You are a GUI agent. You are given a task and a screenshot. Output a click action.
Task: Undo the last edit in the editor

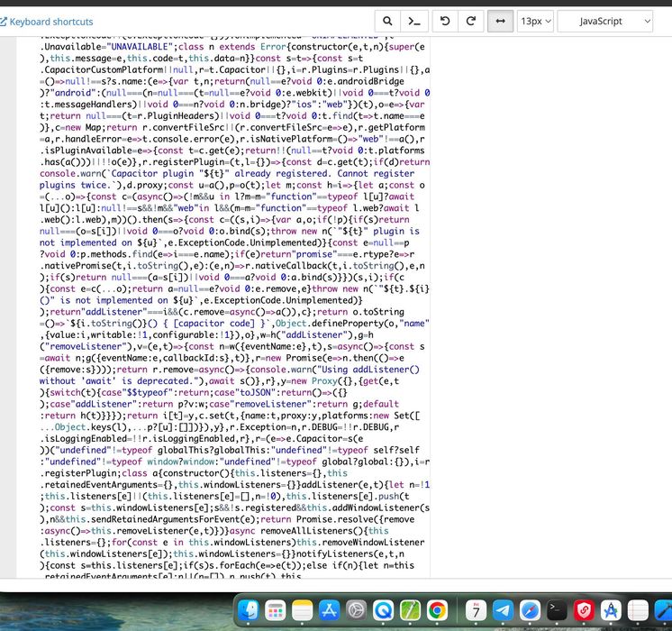445,21
